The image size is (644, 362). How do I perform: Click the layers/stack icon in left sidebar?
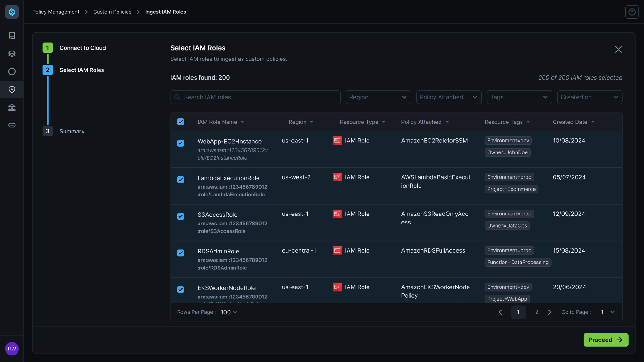12,53
